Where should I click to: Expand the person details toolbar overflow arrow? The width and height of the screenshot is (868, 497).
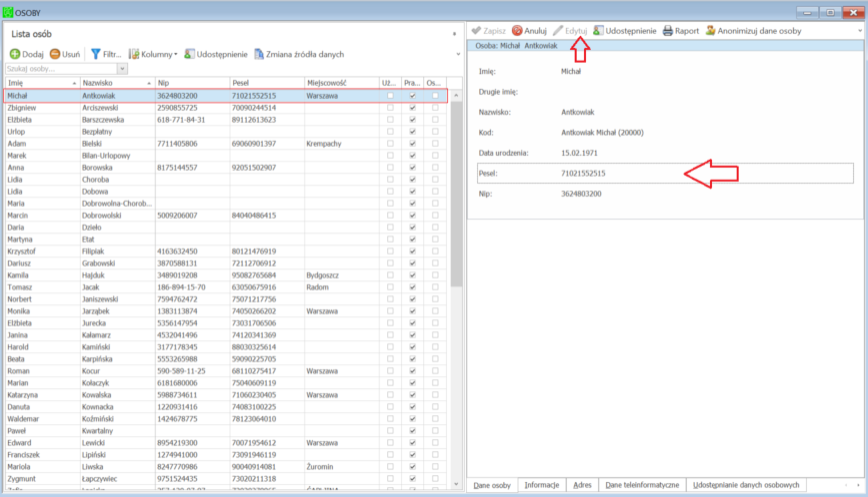pyautogui.click(x=860, y=30)
